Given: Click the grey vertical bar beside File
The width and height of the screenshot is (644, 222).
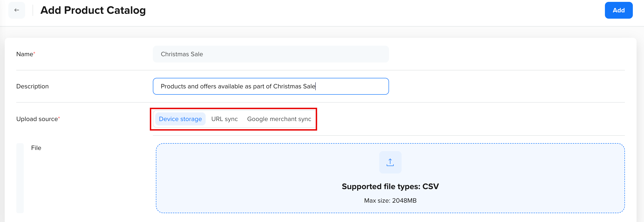Looking at the screenshot, I should (20, 178).
